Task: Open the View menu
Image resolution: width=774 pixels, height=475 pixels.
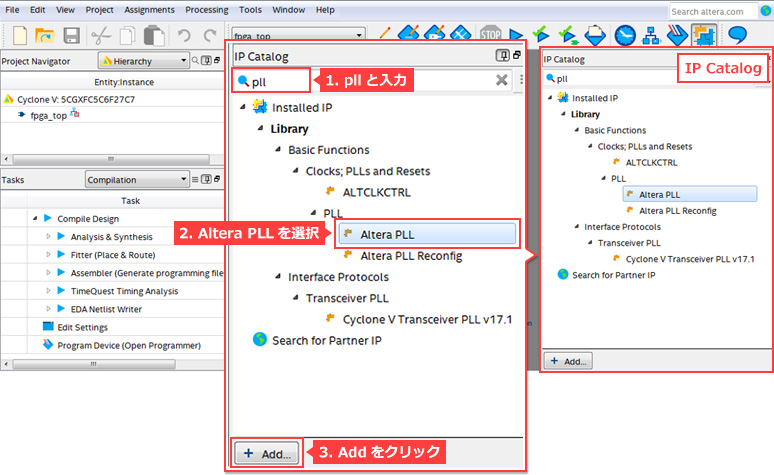Action: [x=65, y=9]
